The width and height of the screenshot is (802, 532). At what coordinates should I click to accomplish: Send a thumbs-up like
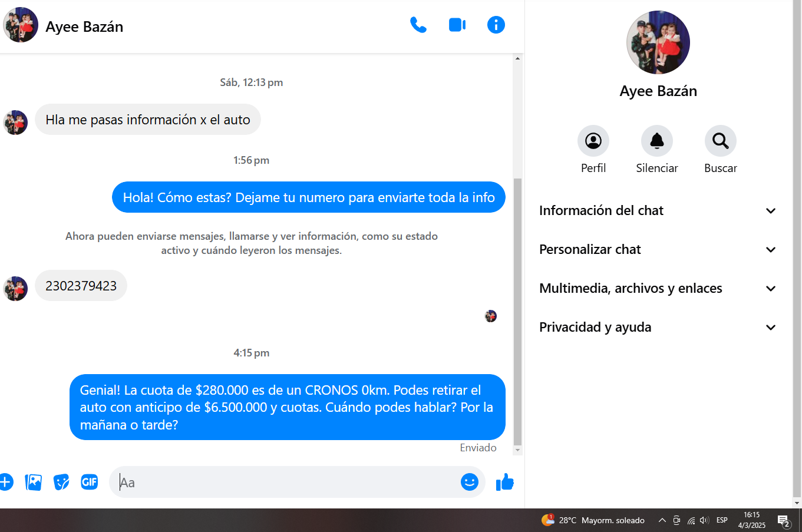coord(504,482)
